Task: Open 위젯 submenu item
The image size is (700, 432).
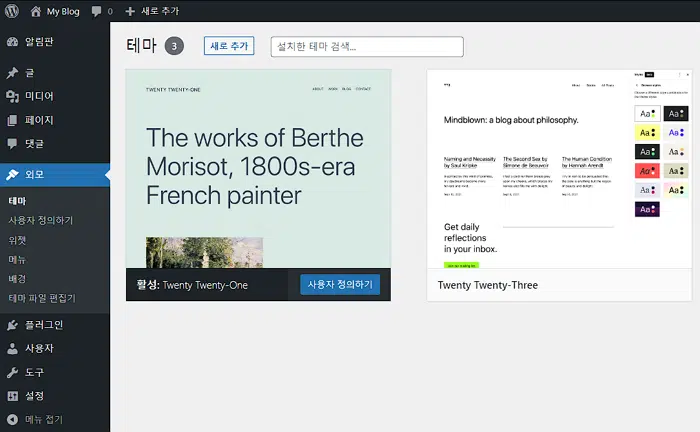Action: point(17,241)
